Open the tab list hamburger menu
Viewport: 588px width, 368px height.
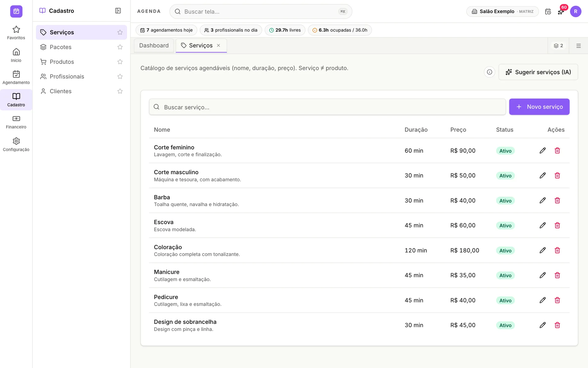click(x=578, y=46)
